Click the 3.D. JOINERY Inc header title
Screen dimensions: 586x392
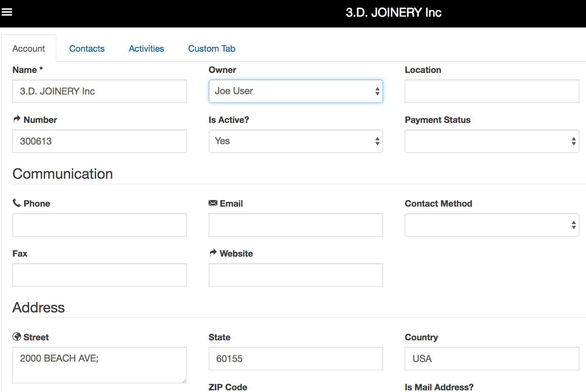(x=393, y=12)
